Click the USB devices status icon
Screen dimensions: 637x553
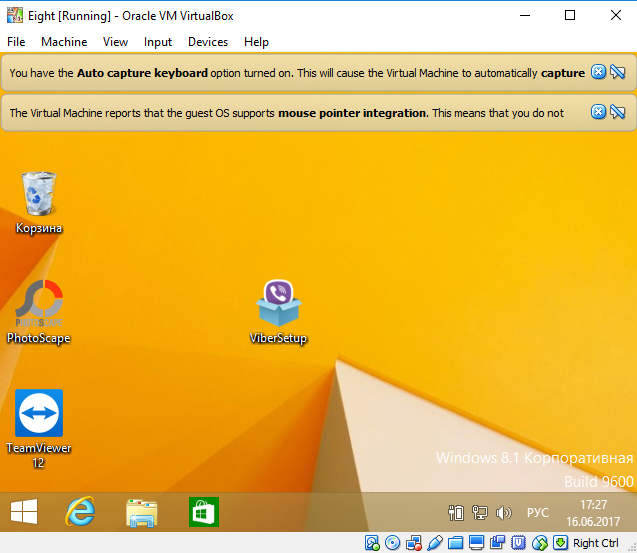pyautogui.click(x=435, y=543)
